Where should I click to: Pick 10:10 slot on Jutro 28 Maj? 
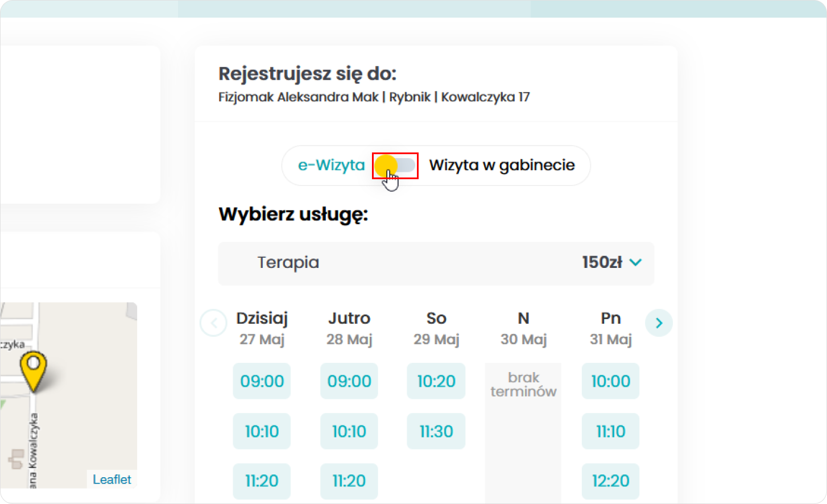click(349, 431)
